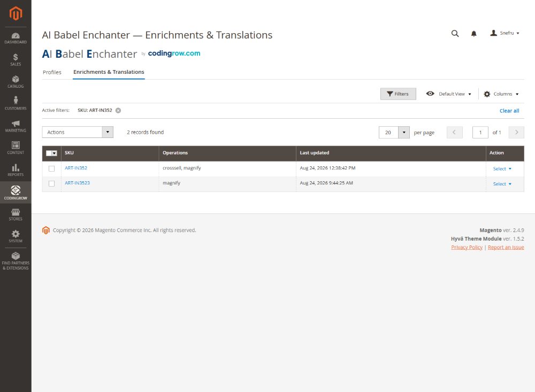The width and height of the screenshot is (535, 392).
Task: Open the Columns settings dropdown
Action: coord(501,94)
